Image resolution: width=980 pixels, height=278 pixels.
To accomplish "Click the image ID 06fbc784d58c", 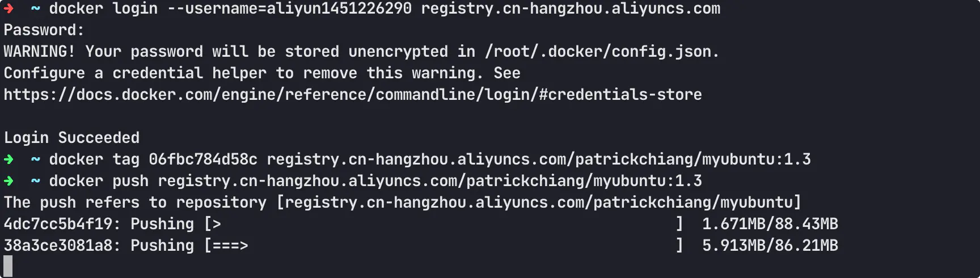I will (203, 159).
